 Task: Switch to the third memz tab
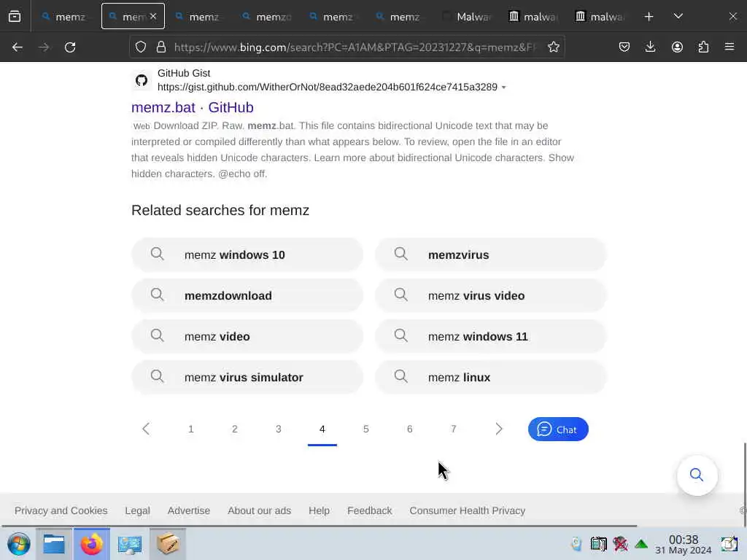click(x=199, y=17)
